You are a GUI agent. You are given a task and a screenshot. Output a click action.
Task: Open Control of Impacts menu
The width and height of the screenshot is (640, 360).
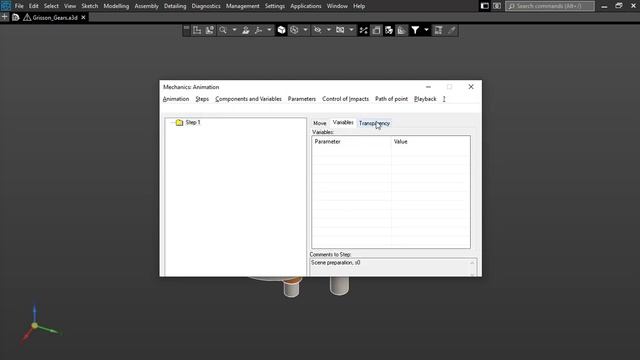click(x=345, y=99)
